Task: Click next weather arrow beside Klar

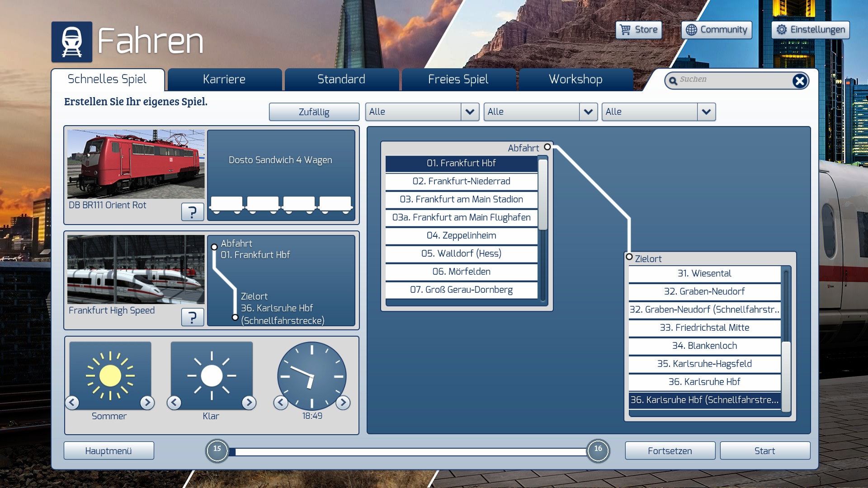Action: pos(249,402)
